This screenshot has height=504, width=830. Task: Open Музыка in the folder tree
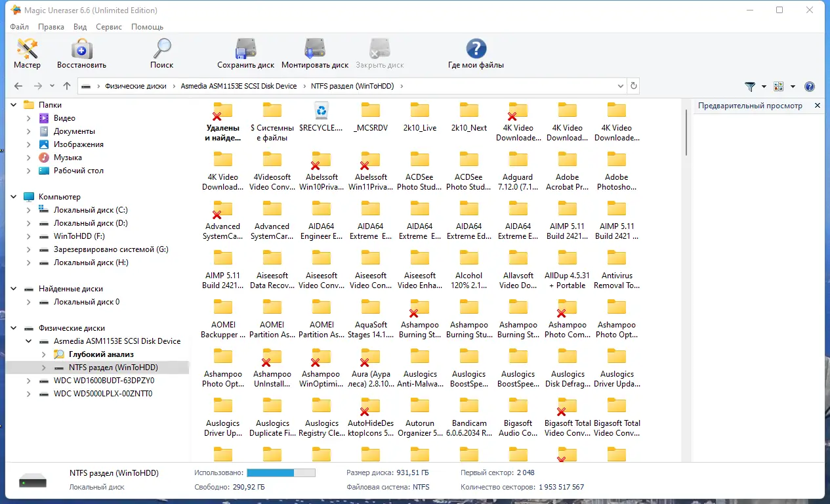tap(68, 157)
